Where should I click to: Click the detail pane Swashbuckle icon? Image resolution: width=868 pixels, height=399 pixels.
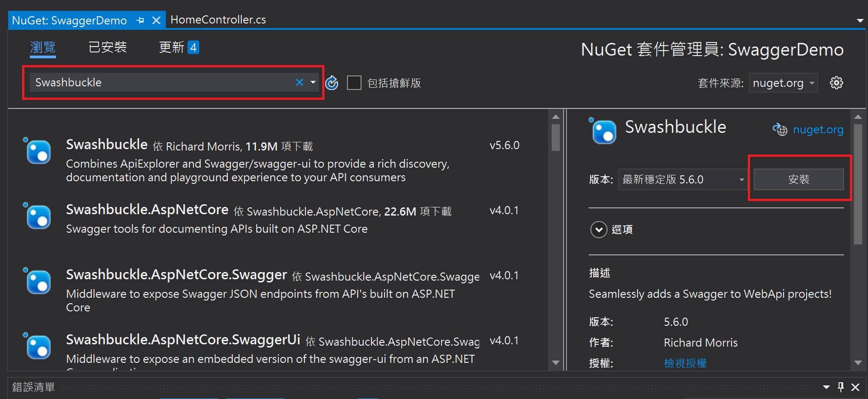click(x=603, y=131)
